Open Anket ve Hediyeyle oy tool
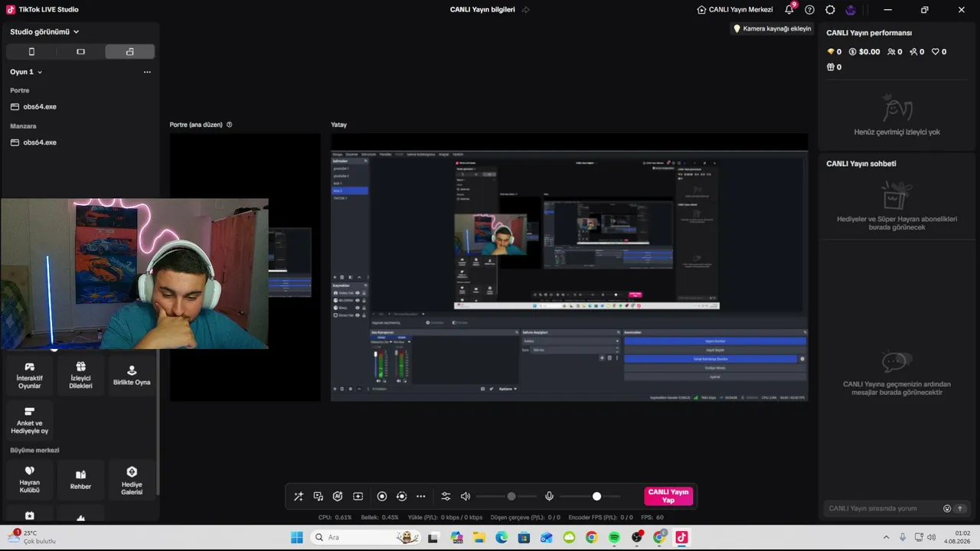This screenshot has height=551, width=980. pos(30,422)
